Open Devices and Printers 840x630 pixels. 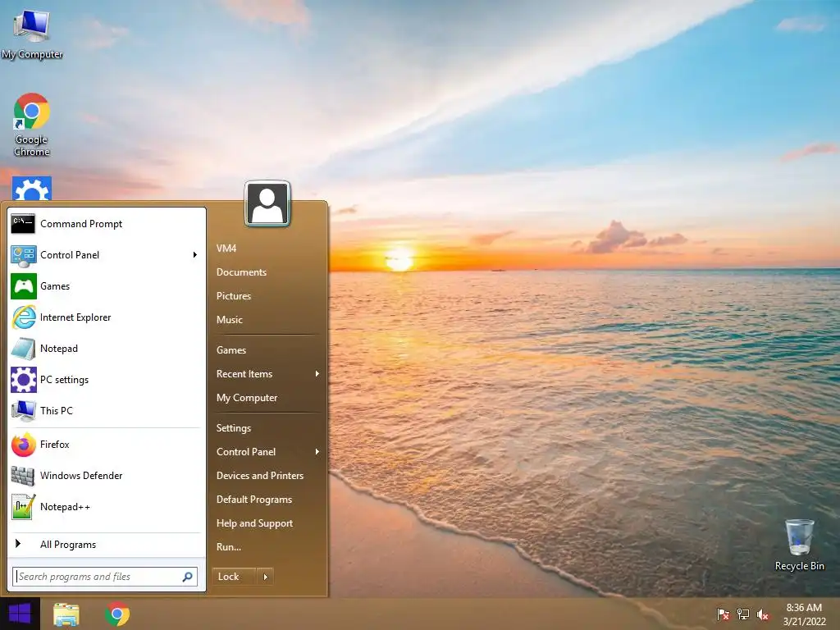tap(260, 476)
